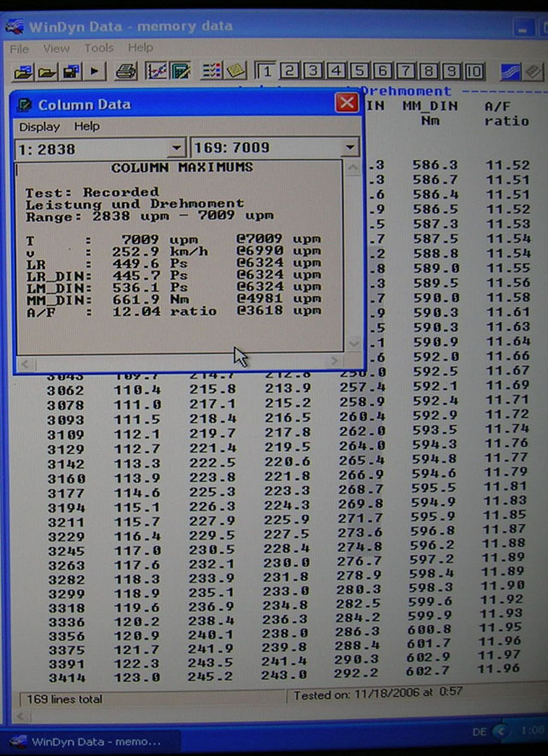Click the 'Range: 2838 upm - 7009 upm' line
This screenshot has width=548, height=756.
coord(150,216)
